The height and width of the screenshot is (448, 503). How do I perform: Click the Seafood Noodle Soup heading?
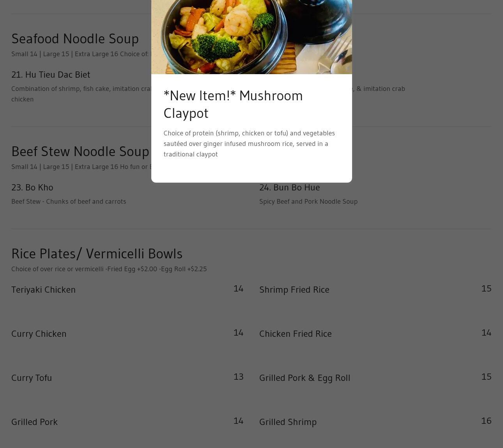pyautogui.click(x=75, y=39)
